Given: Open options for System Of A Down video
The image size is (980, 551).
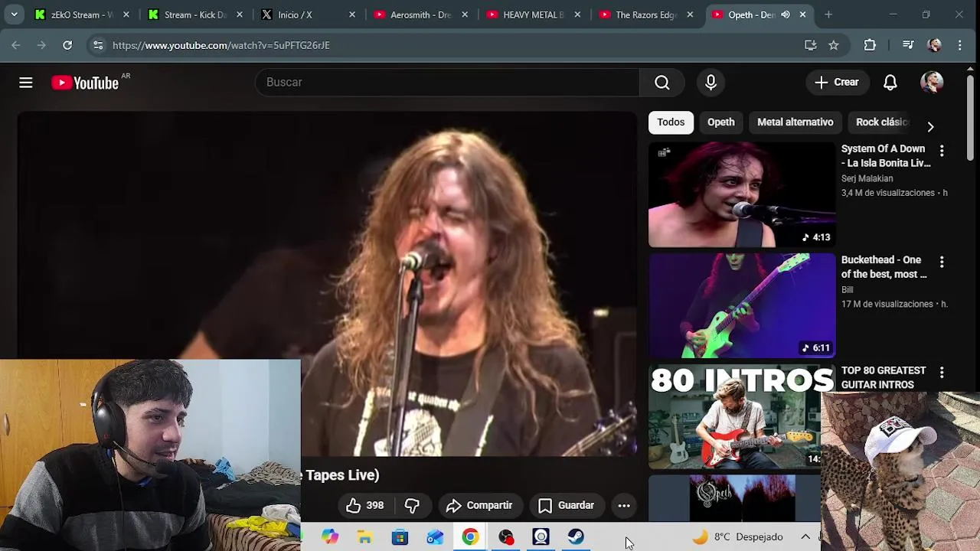Looking at the screenshot, I should (942, 152).
